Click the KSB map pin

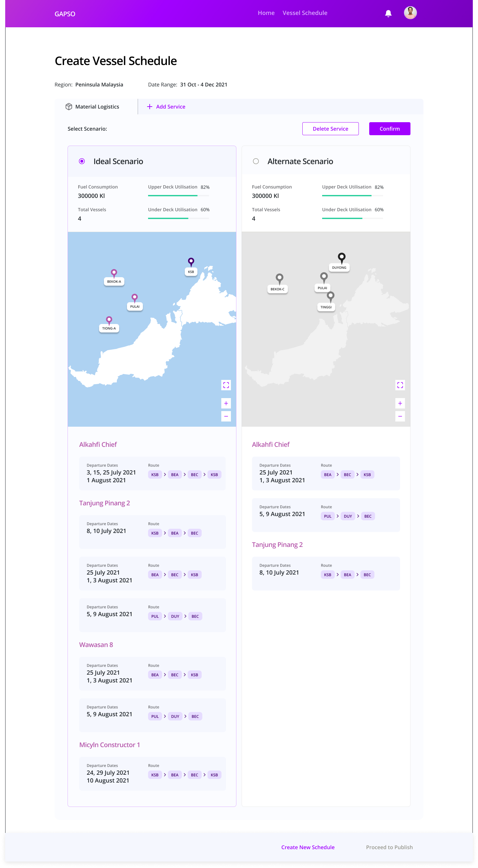tap(191, 262)
